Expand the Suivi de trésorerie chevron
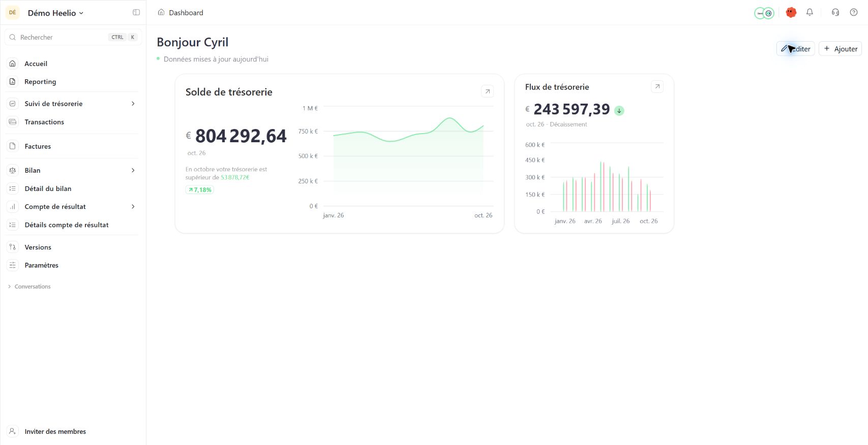This screenshot has width=868, height=445. pos(133,104)
